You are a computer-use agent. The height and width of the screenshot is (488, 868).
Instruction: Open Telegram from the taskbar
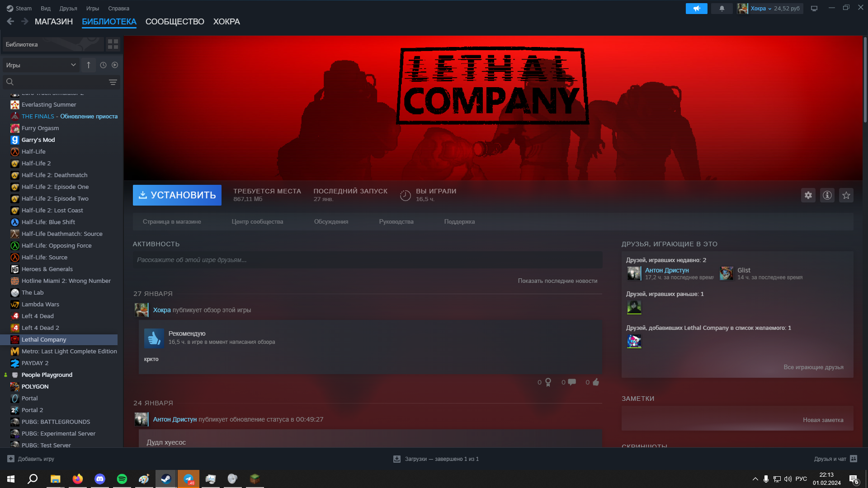coord(189,479)
